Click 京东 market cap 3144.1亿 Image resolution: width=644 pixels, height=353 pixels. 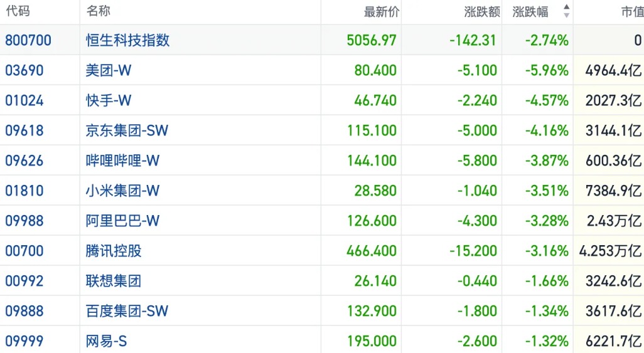point(614,130)
